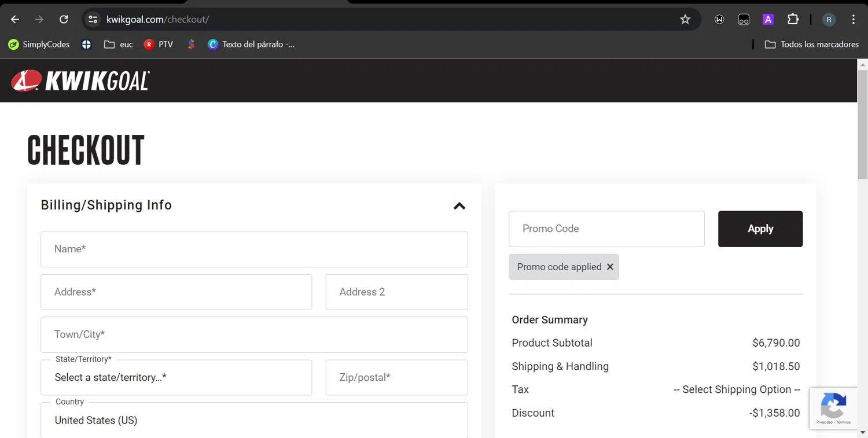Open Chrome three-dot menu
This screenshot has width=868, height=438.
point(854,20)
